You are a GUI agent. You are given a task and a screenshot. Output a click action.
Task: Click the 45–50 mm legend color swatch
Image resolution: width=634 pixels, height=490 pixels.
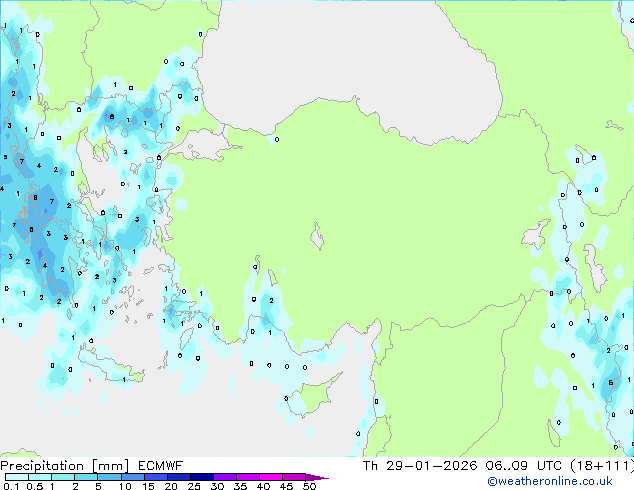point(294,477)
